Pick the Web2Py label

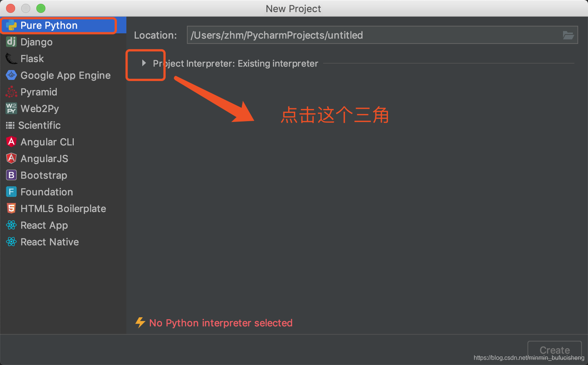(x=40, y=109)
